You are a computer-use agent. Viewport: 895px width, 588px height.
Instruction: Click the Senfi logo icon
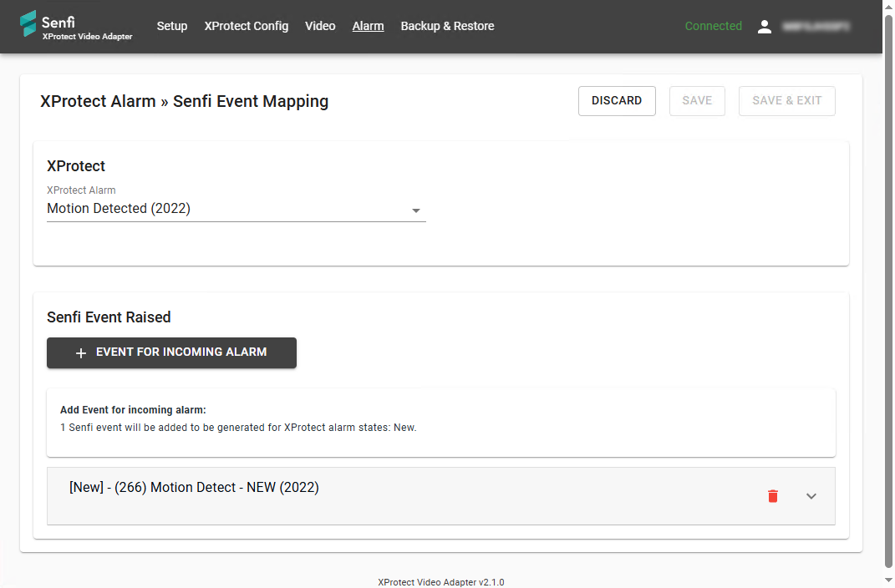click(28, 23)
